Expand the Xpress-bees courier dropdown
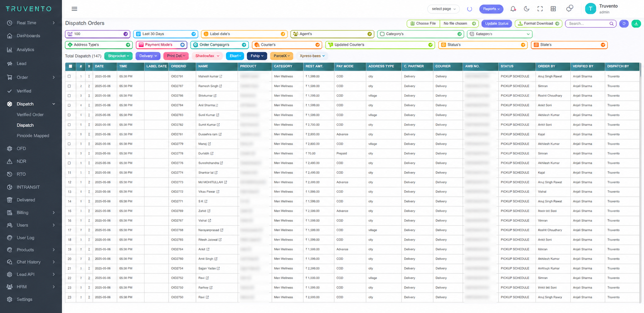Image resolution: width=644 pixels, height=313 pixels. (312, 56)
